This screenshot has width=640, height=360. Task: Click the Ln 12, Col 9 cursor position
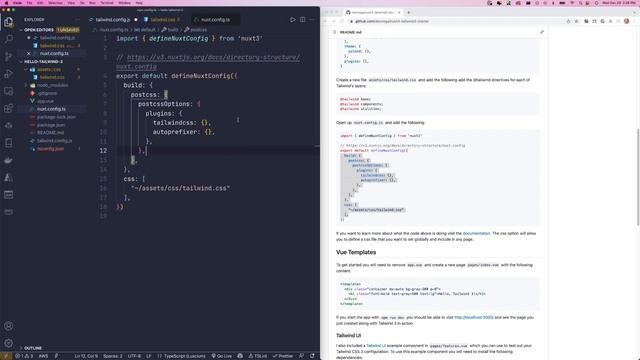coord(86,356)
